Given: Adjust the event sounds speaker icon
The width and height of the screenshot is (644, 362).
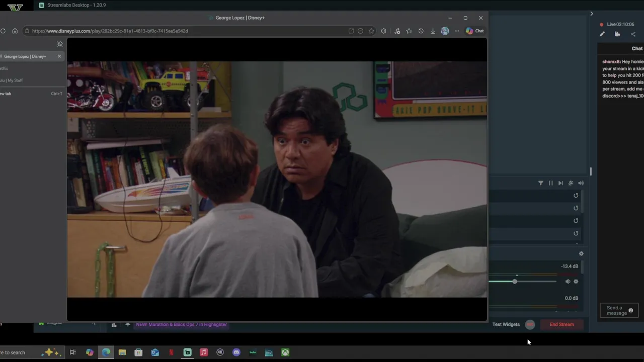Looking at the screenshot, I should (581, 183).
